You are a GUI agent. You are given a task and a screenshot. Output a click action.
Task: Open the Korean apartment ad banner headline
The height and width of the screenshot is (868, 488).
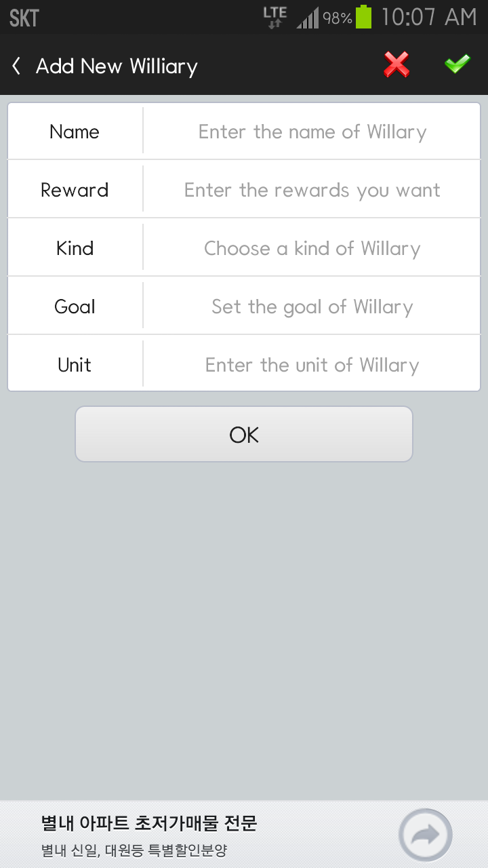(x=149, y=824)
